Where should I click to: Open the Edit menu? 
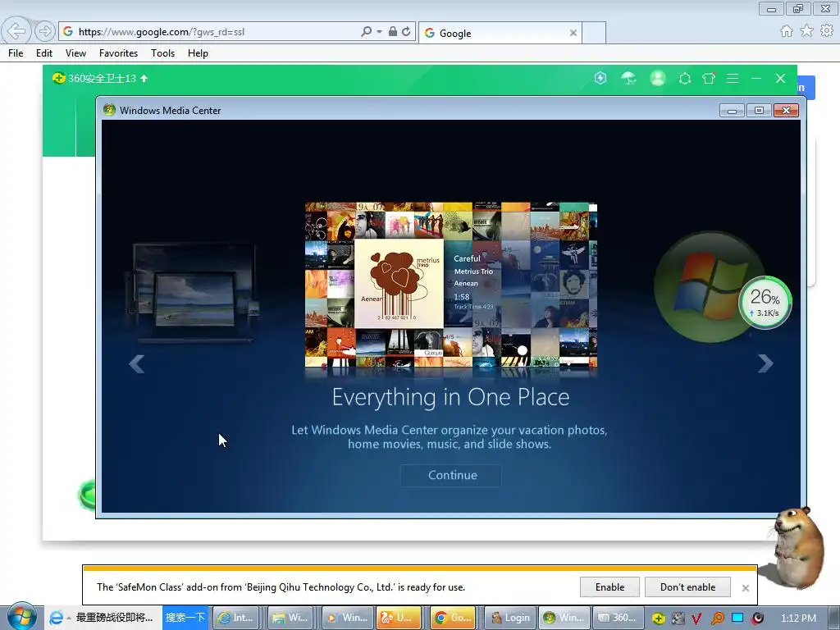[x=44, y=53]
